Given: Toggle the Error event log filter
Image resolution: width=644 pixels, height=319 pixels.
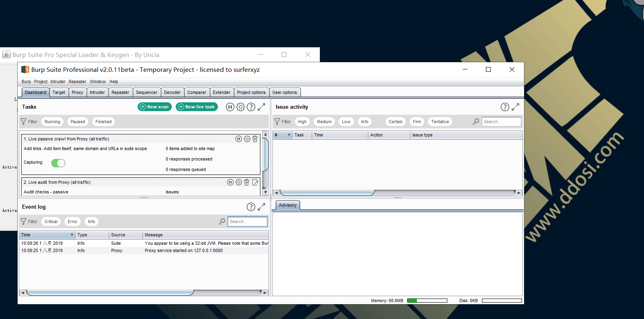Looking at the screenshot, I should click(73, 221).
